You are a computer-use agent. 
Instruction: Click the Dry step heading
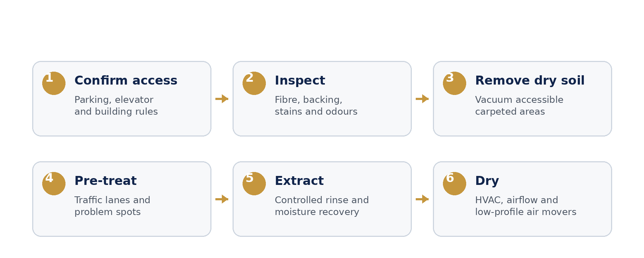tap(487, 181)
